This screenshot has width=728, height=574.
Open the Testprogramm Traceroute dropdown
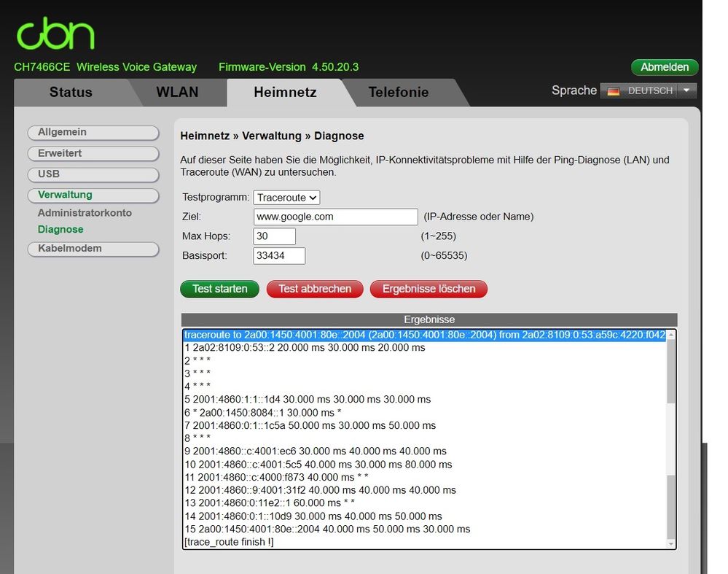tap(286, 198)
